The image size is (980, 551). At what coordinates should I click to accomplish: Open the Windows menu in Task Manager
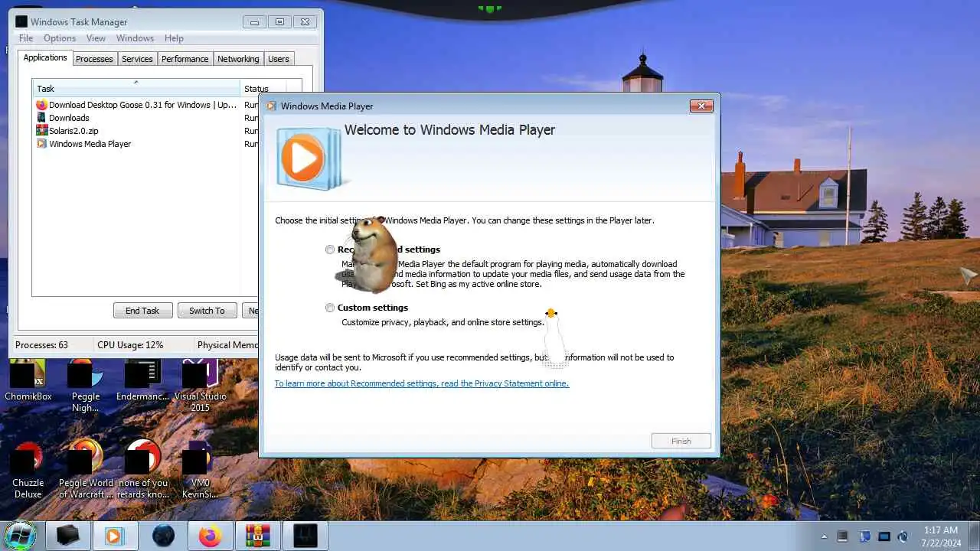pyautogui.click(x=136, y=38)
